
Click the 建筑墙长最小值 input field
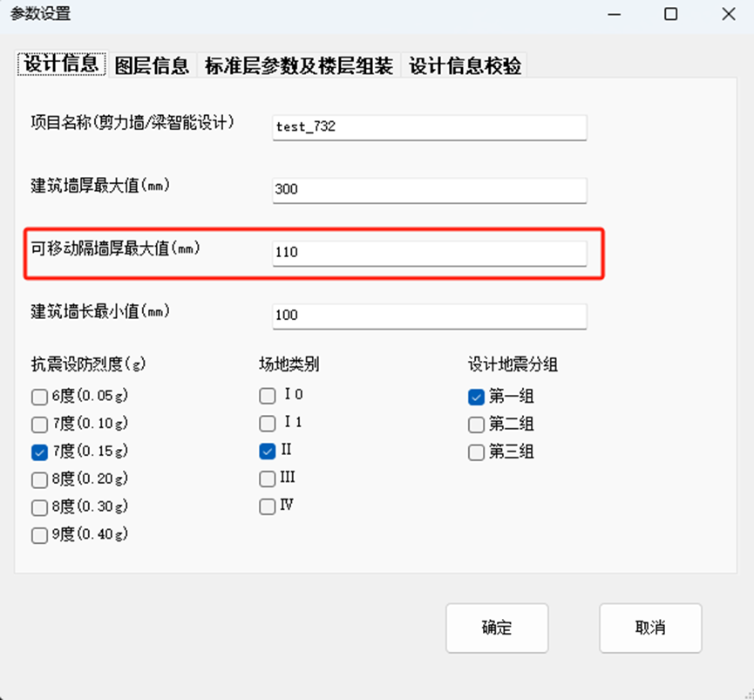429,316
